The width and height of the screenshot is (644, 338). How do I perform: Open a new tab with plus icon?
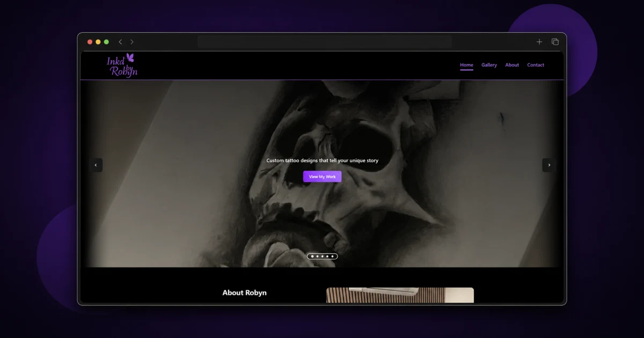tap(539, 42)
